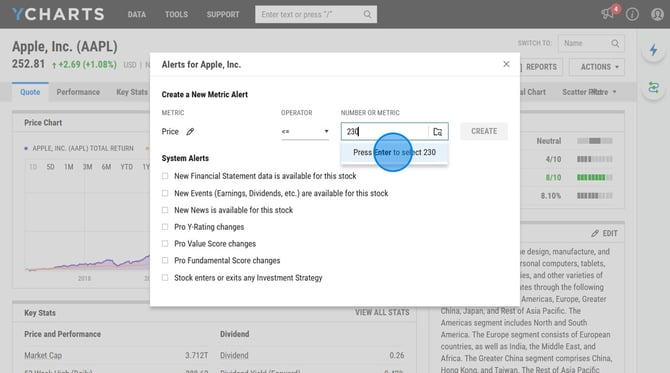The image size is (670, 373).
Task: Click the Market Cap value 3.712T
Action: coord(197,355)
